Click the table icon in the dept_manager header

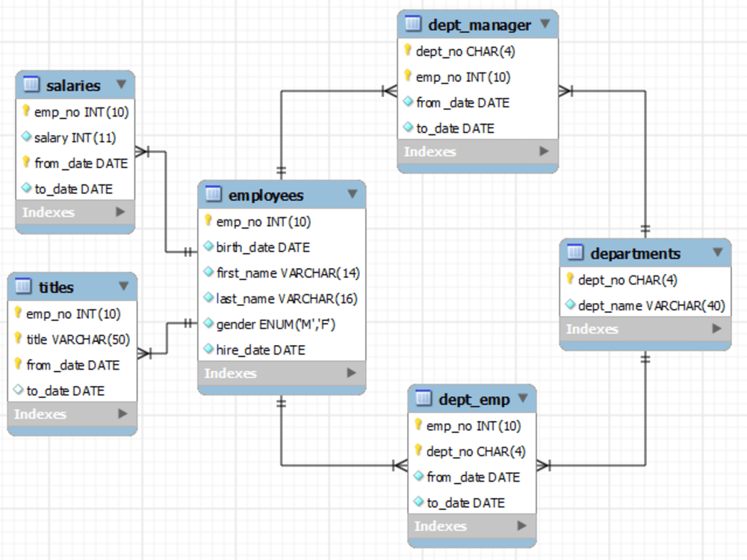pyautogui.click(x=412, y=24)
